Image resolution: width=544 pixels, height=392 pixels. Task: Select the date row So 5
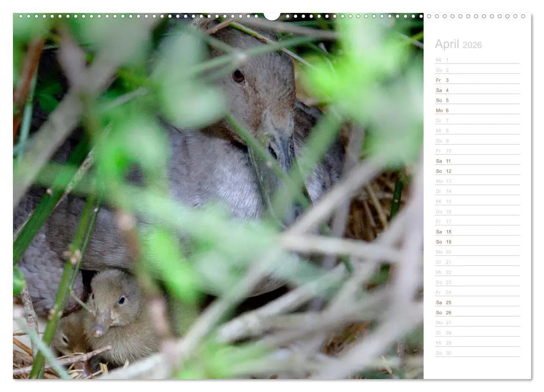(477, 100)
